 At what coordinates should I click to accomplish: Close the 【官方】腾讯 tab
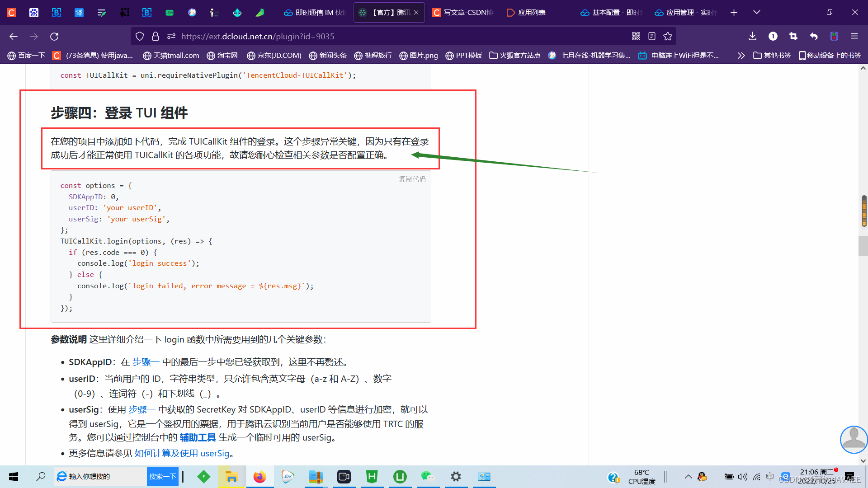416,13
